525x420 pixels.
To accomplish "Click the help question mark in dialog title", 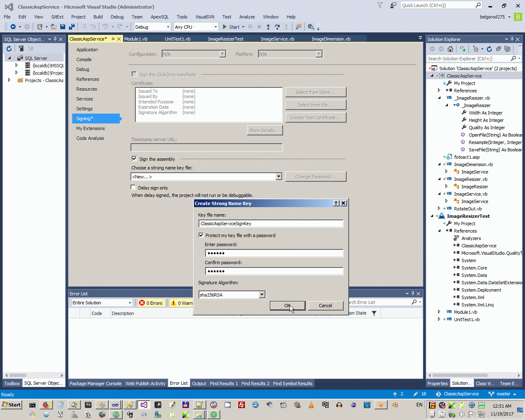I will pos(336,203).
